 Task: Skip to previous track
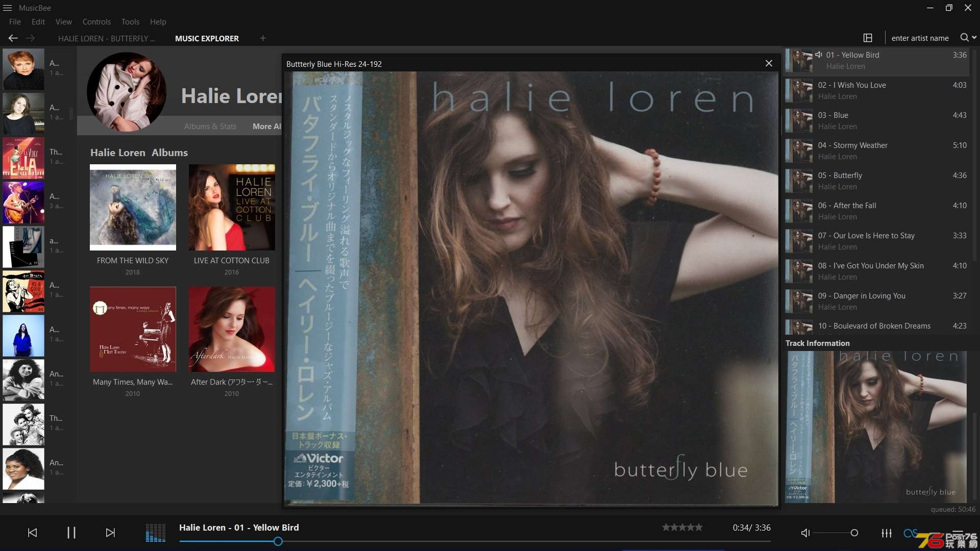(x=32, y=533)
